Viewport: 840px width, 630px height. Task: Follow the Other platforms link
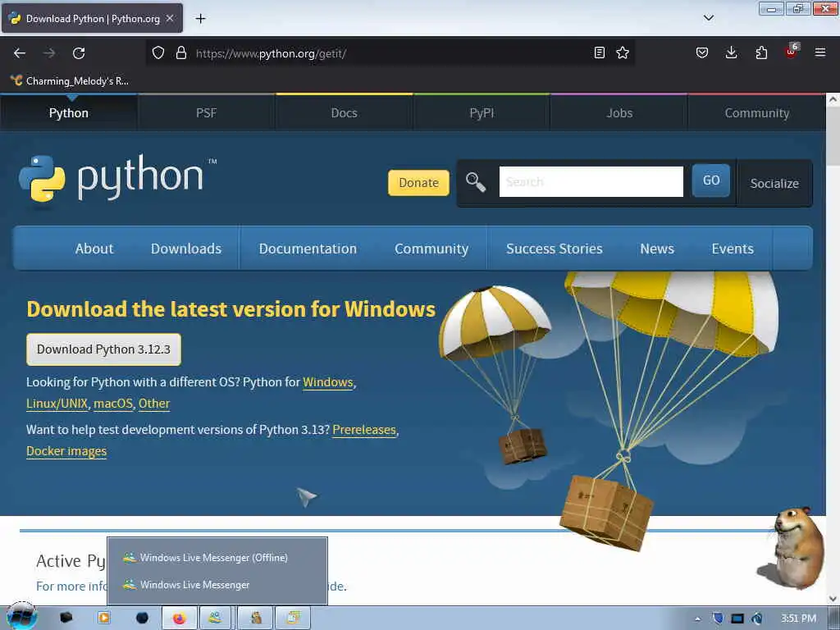click(x=154, y=404)
